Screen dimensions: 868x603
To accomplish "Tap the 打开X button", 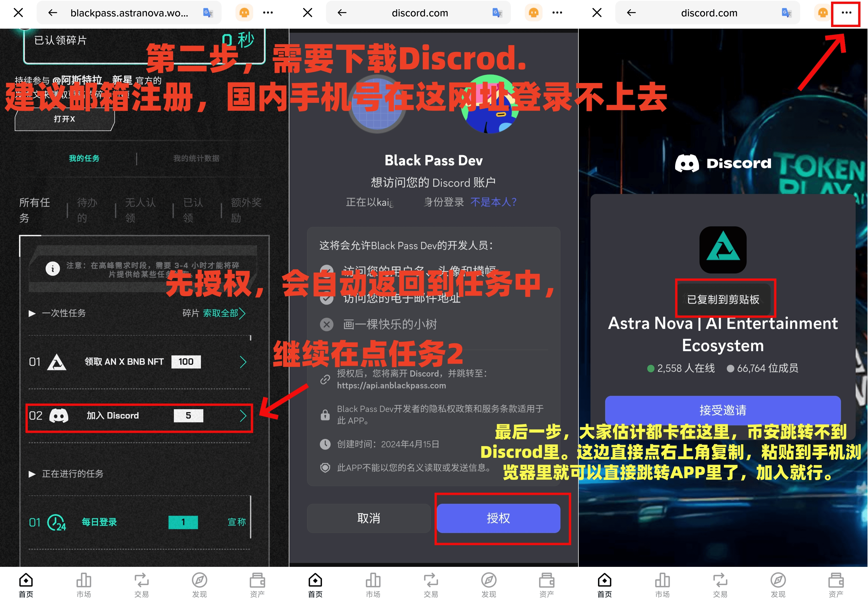I will click(64, 119).
